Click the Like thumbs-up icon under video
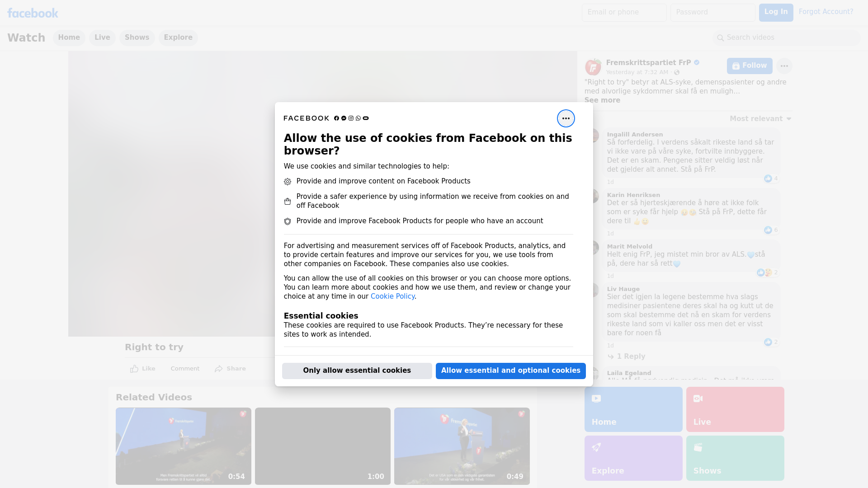868x488 pixels. tap(134, 369)
